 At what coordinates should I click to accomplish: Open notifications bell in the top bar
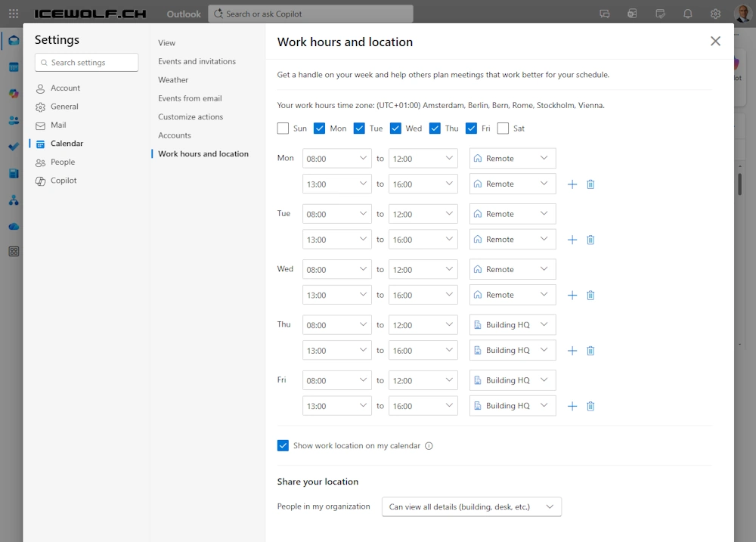(687, 14)
